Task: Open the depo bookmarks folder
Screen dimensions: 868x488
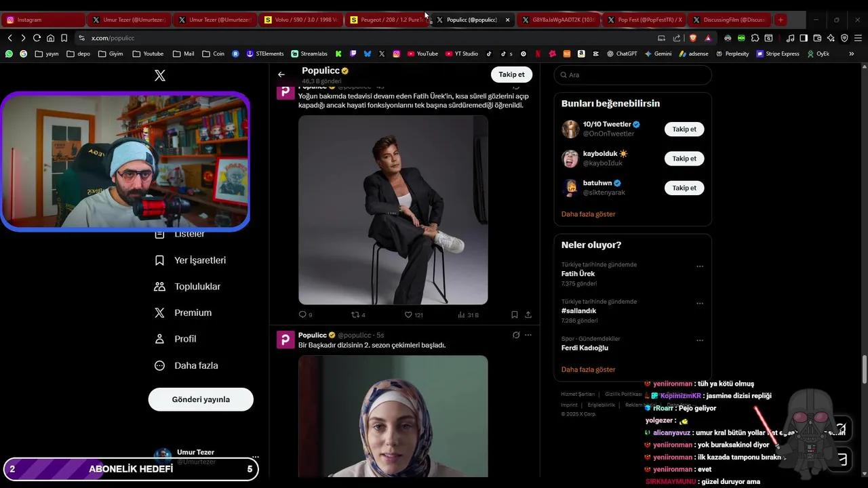Action: tap(78, 54)
